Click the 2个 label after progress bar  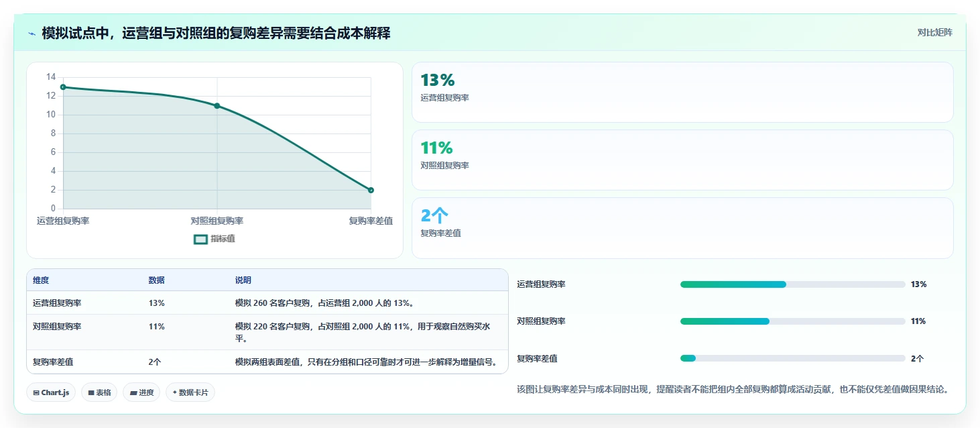tap(918, 359)
